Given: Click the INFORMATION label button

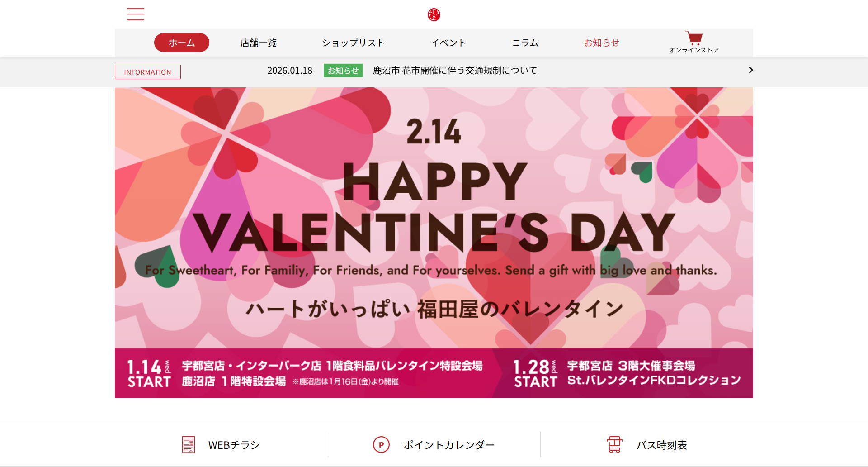Looking at the screenshot, I should pos(148,72).
